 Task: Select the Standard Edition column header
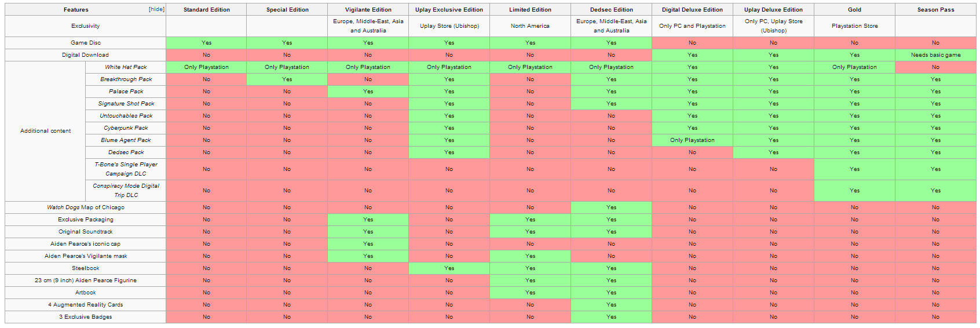206,10
